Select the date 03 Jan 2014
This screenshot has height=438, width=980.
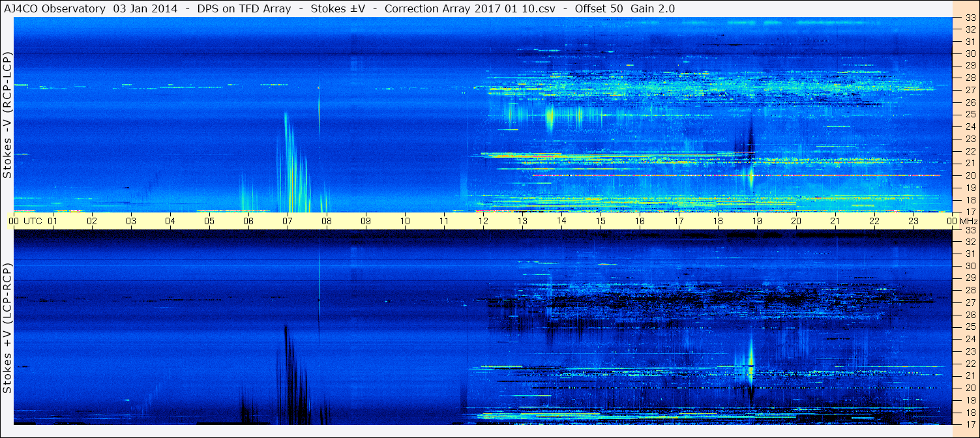pyautogui.click(x=146, y=8)
